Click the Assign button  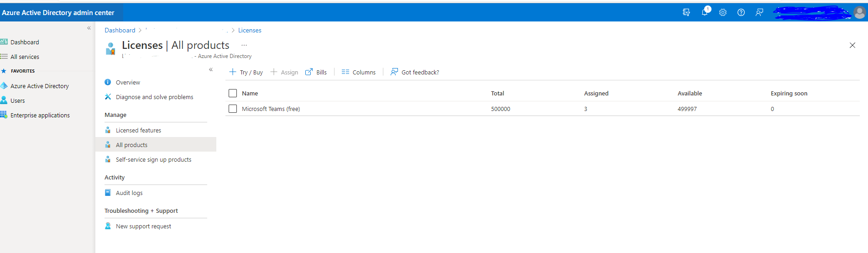[284, 72]
